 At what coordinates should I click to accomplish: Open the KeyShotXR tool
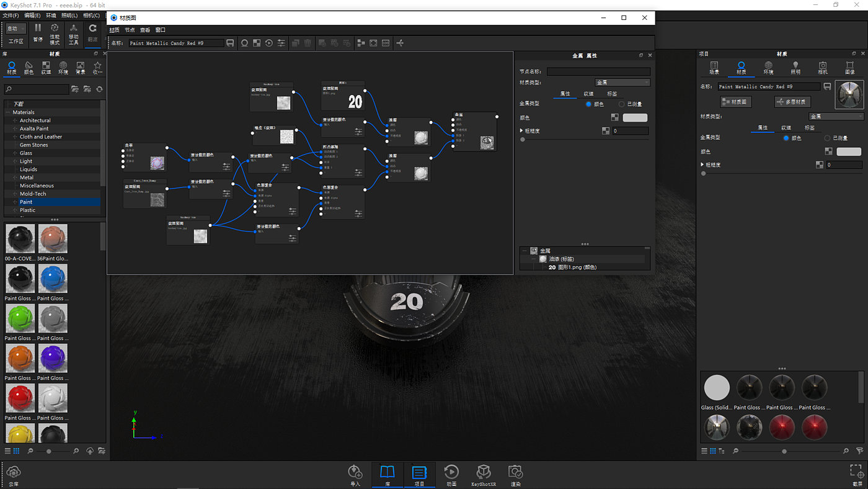click(483, 473)
